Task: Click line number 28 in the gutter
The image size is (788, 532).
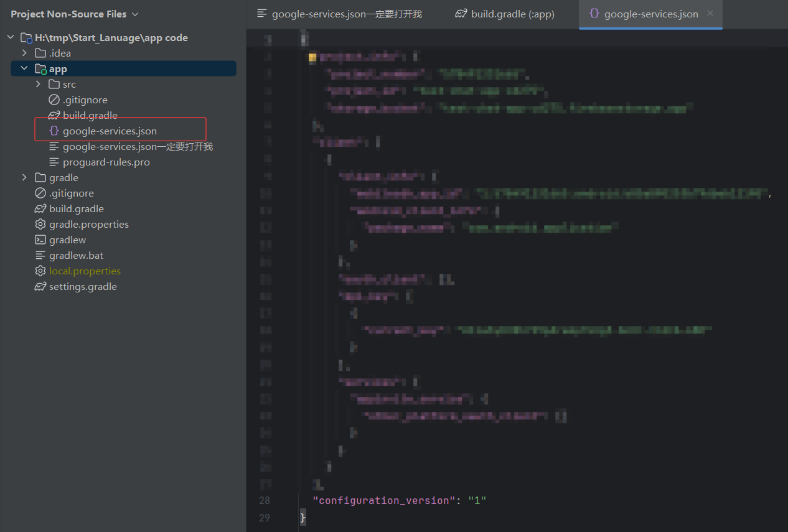Action: coord(265,500)
